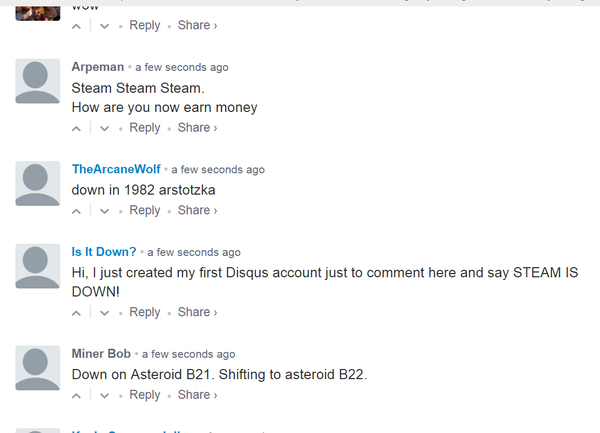Upvote TheArcaneWolf's comment
This screenshot has height=433, width=600.
(x=78, y=211)
